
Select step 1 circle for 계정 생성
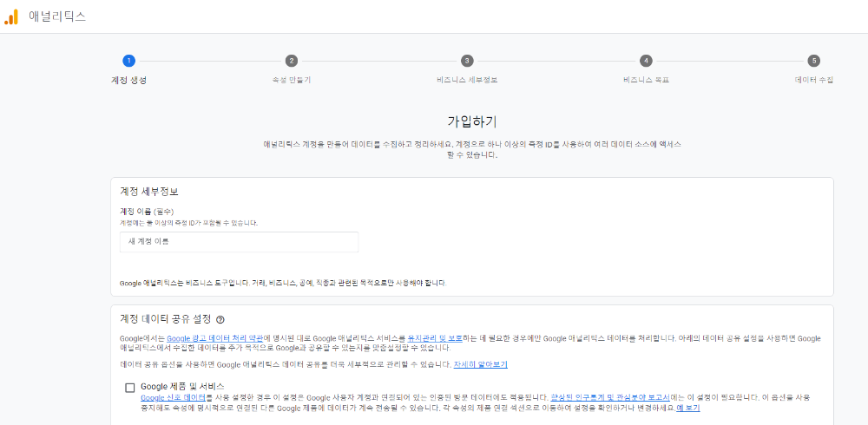pyautogui.click(x=128, y=61)
